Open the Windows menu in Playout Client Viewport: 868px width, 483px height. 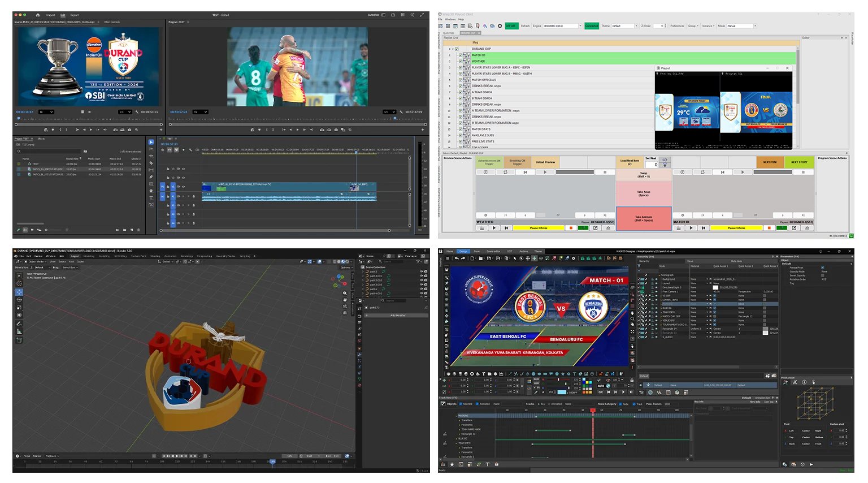pos(450,19)
